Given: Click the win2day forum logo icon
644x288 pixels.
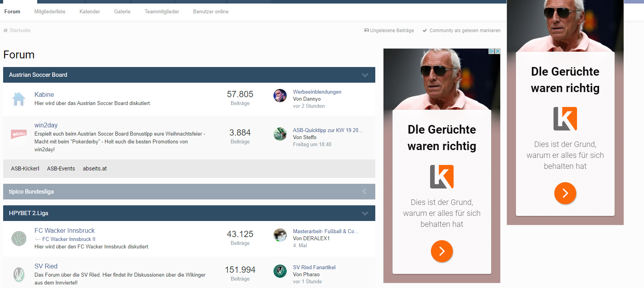Looking at the screenshot, I should pyautogui.click(x=19, y=134).
